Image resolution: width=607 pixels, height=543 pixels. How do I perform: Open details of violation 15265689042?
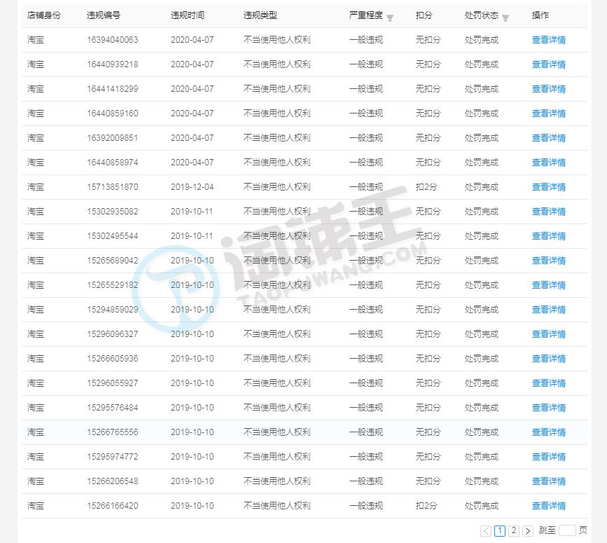(x=548, y=260)
